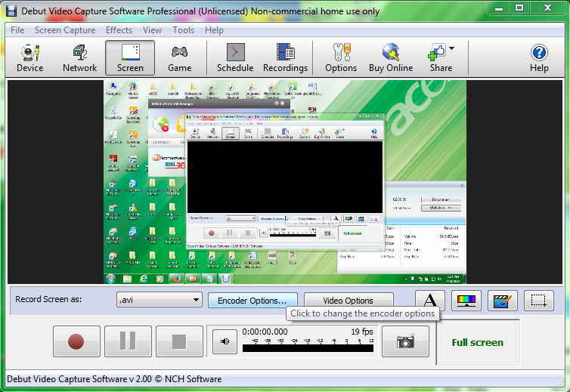
Task: Stop the recording
Action: (179, 341)
